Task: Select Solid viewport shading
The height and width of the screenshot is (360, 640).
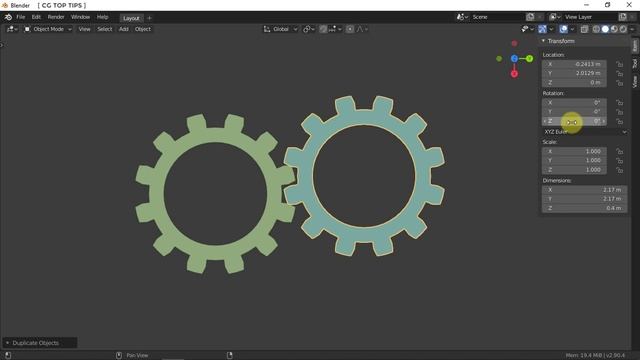Action: coord(605,29)
